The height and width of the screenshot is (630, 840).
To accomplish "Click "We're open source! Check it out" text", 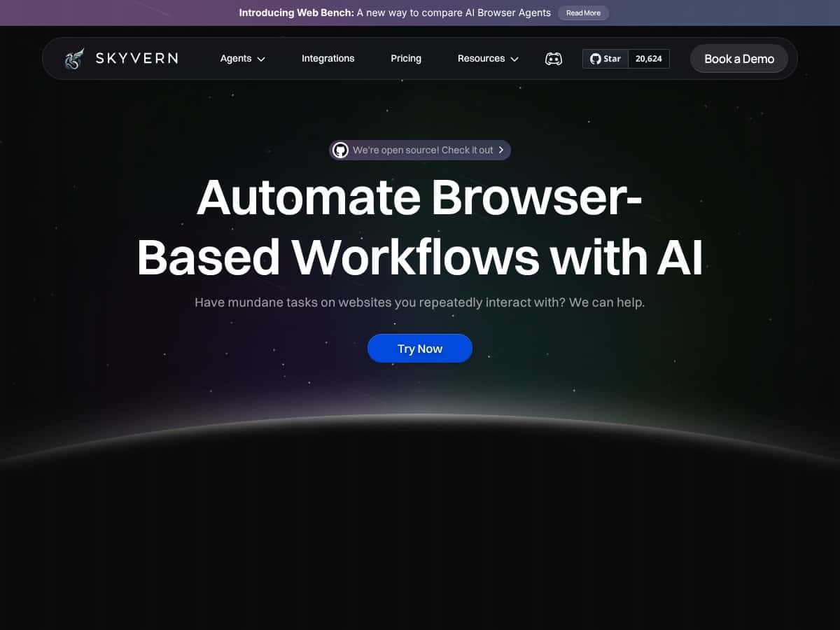I will (x=423, y=150).
